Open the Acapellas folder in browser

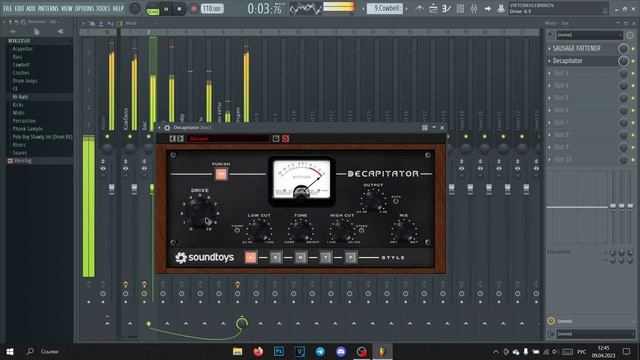22,49
